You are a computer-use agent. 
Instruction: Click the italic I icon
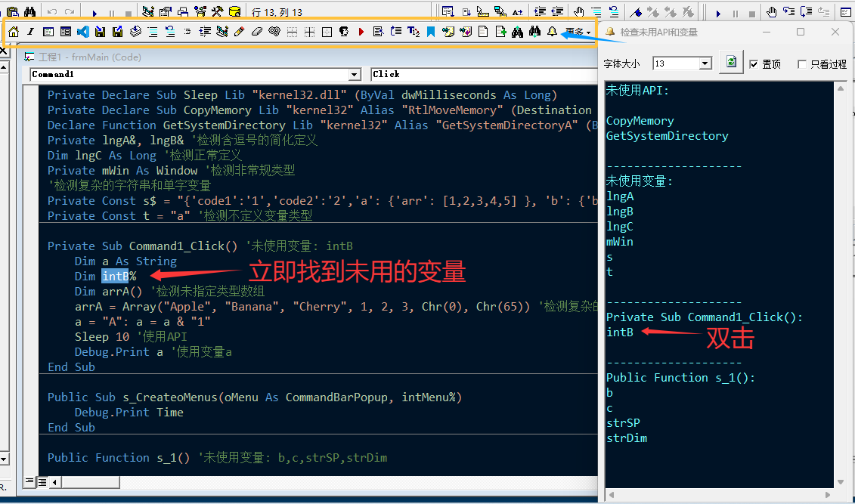click(x=31, y=32)
